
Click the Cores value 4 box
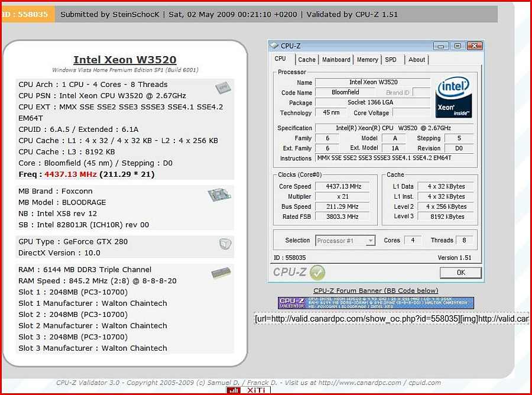point(413,240)
